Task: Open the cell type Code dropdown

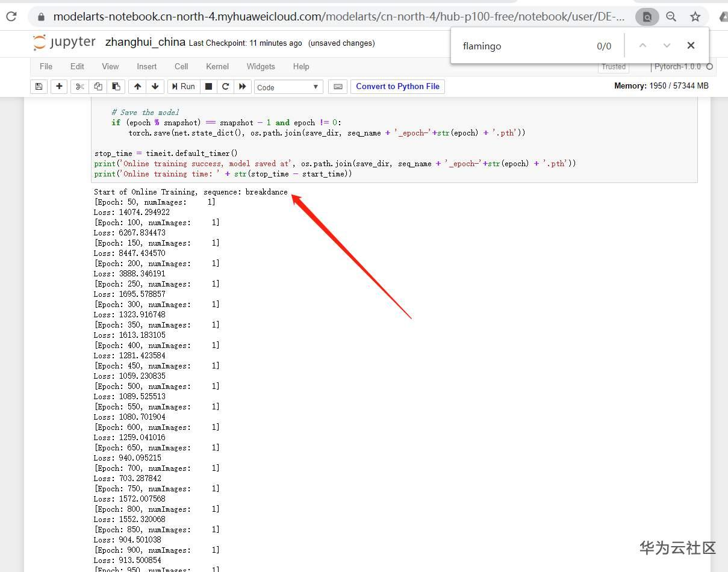Action: tap(288, 87)
